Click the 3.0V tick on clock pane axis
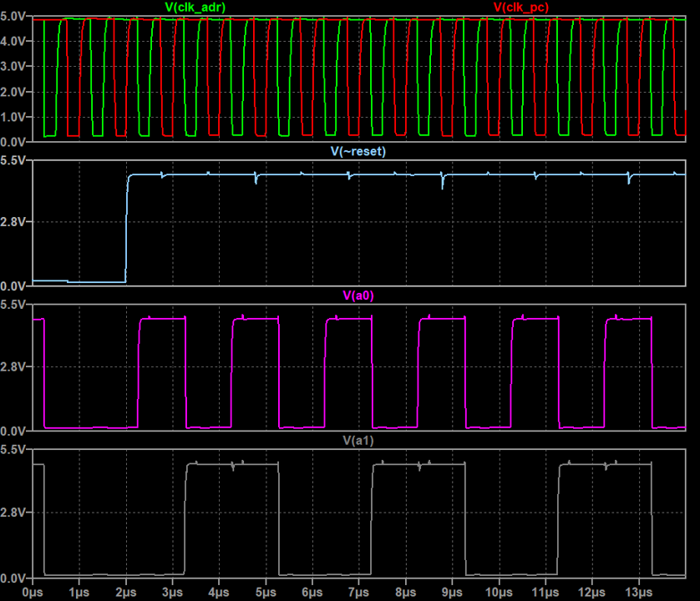This screenshot has width=700, height=601. pos(14,67)
